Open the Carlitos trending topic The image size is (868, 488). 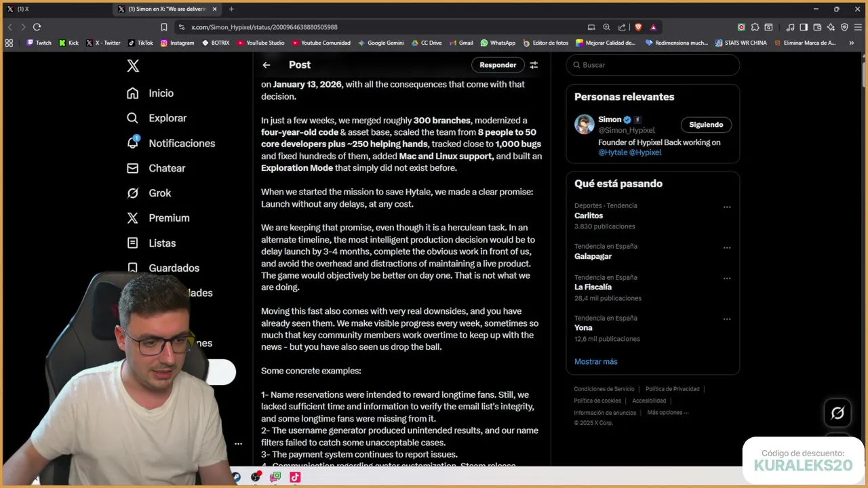[589, 216]
